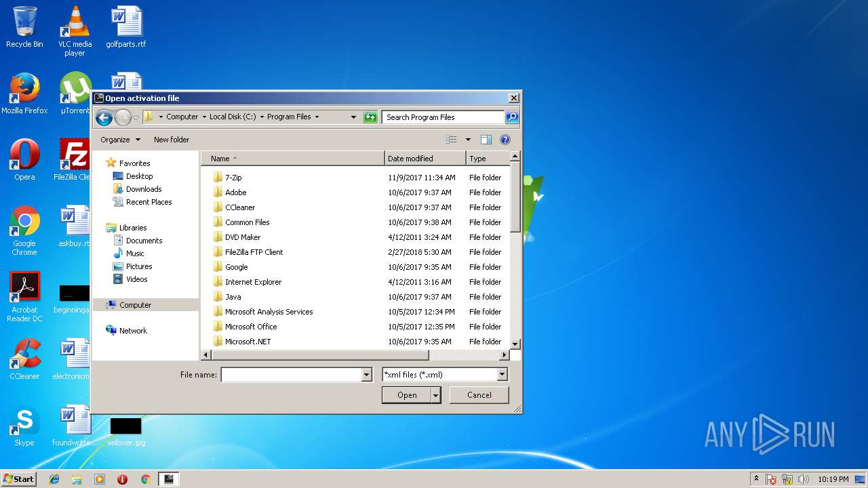Select Desktop in Favorites
Image resolution: width=868 pixels, height=488 pixels.
click(139, 176)
